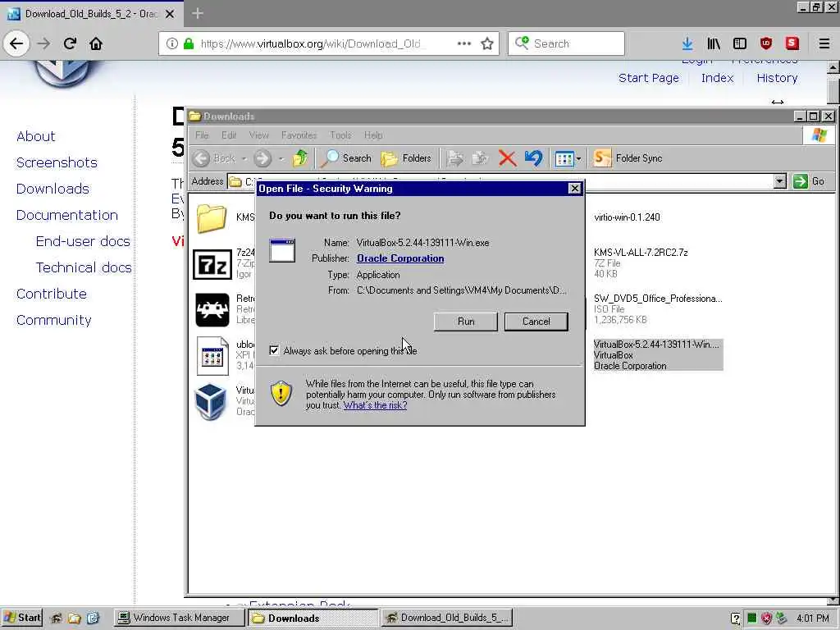Image resolution: width=840 pixels, height=630 pixels.
Task: Select the 7z installer file icon
Action: point(212,264)
